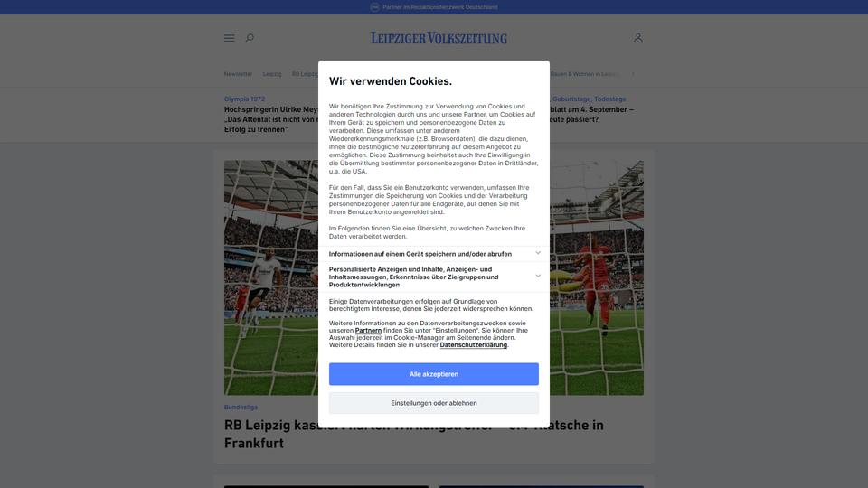Open the 'Datenschutzerklärung' link
868x488 pixels.
click(473, 344)
